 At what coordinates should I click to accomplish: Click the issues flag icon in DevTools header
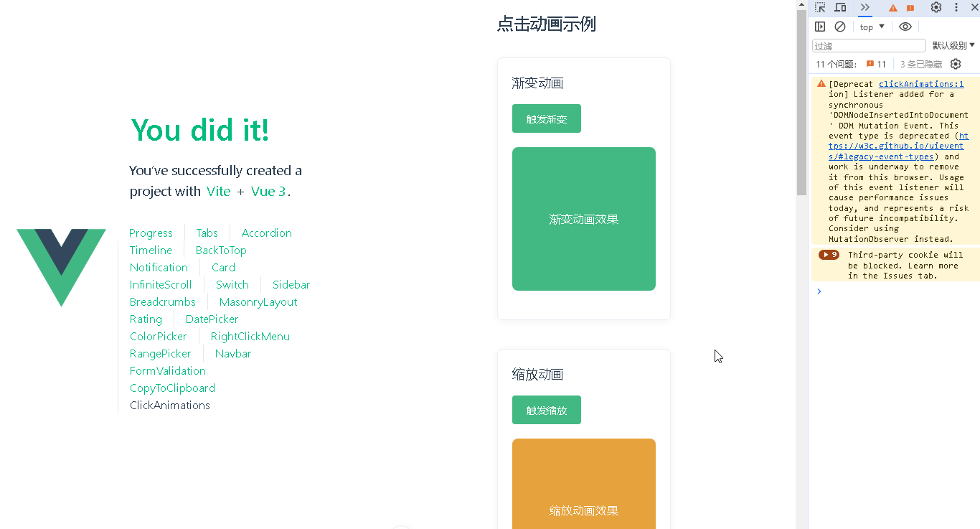click(x=910, y=8)
